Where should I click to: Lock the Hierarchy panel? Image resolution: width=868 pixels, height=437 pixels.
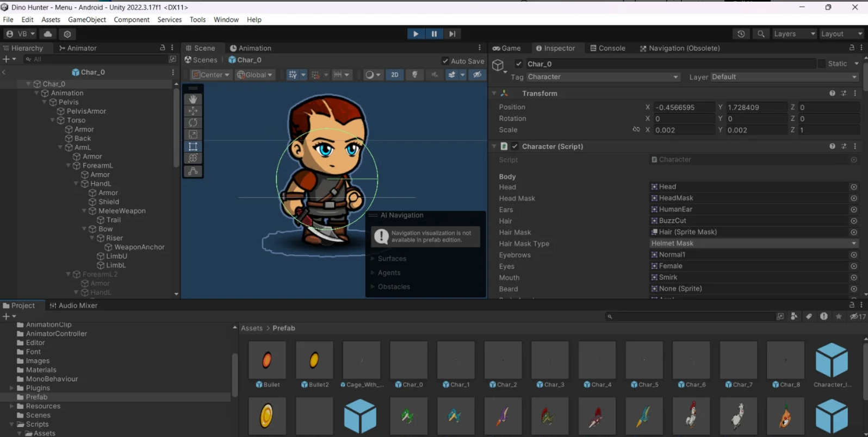point(162,48)
